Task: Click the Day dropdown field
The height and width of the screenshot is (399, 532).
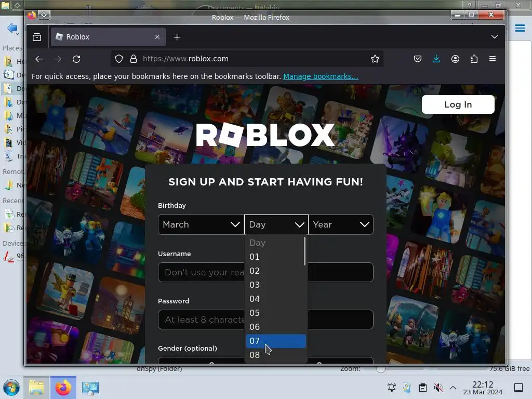Action: [x=276, y=224]
